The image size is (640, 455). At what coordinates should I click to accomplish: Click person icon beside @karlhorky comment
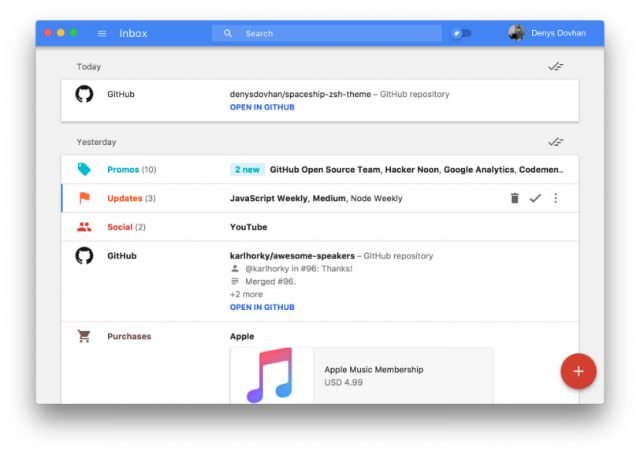pos(235,269)
